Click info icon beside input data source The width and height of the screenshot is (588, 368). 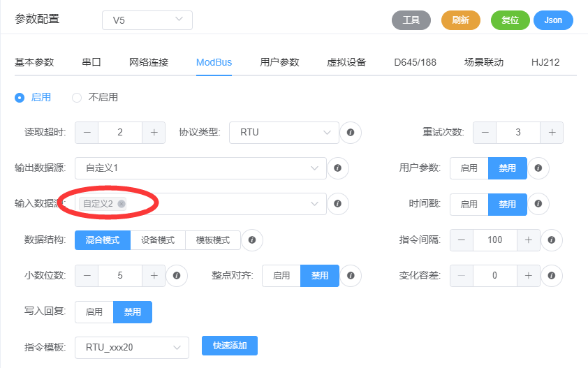coord(338,204)
